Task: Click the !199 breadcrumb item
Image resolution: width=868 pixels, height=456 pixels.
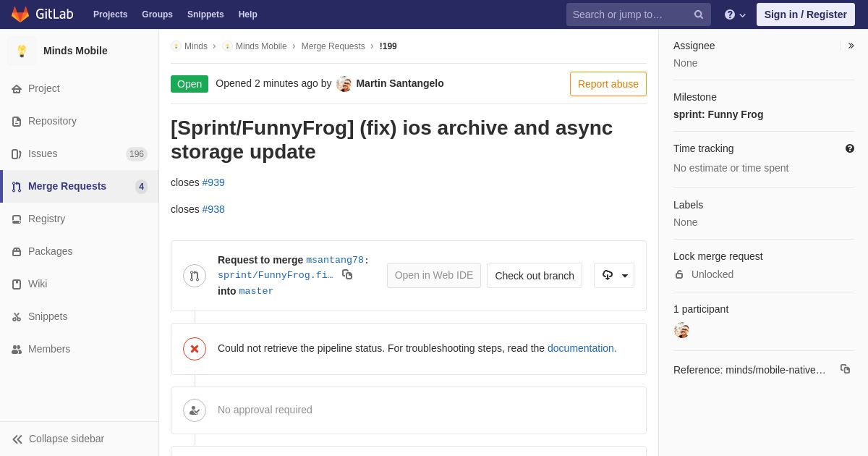Action: pos(388,46)
